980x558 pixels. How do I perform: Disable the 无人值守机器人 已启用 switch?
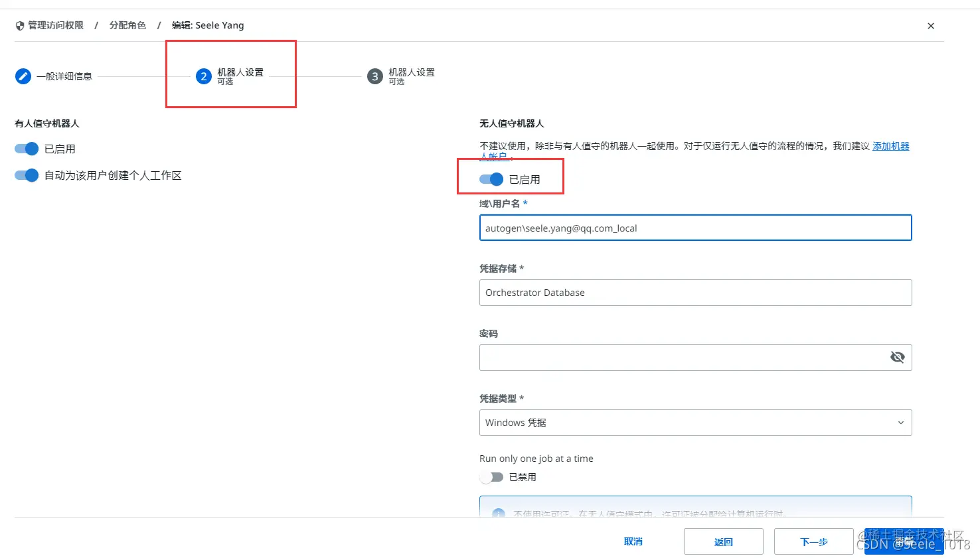pyautogui.click(x=491, y=178)
